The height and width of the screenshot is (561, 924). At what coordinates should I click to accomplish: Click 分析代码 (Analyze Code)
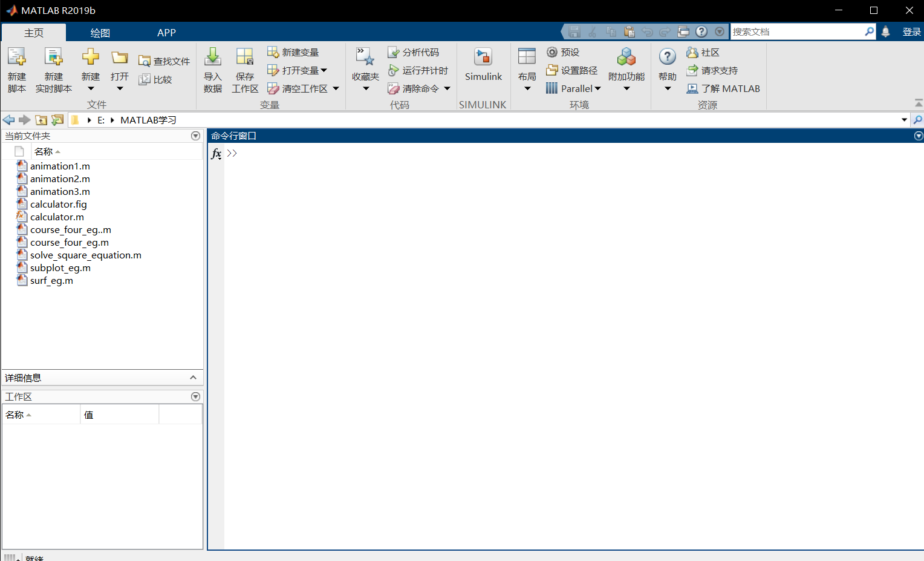[x=414, y=53]
